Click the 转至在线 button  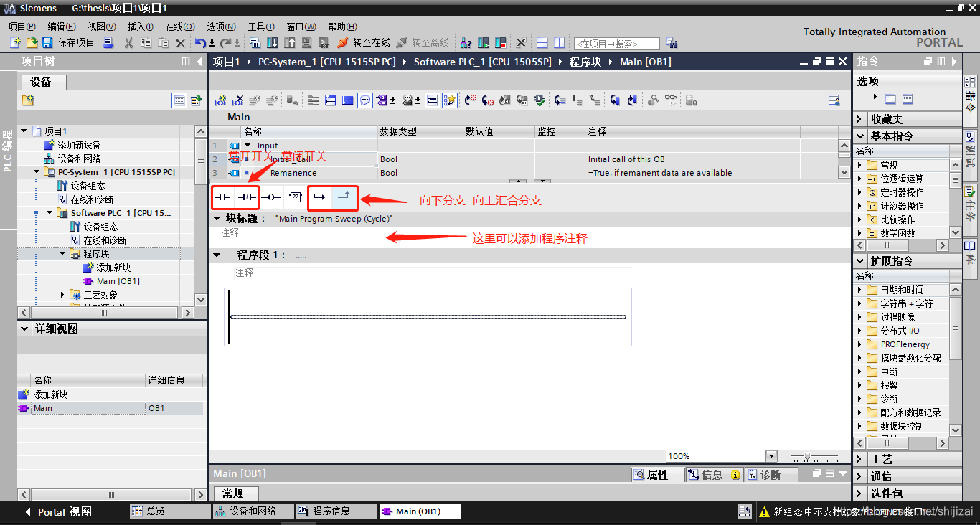364,43
